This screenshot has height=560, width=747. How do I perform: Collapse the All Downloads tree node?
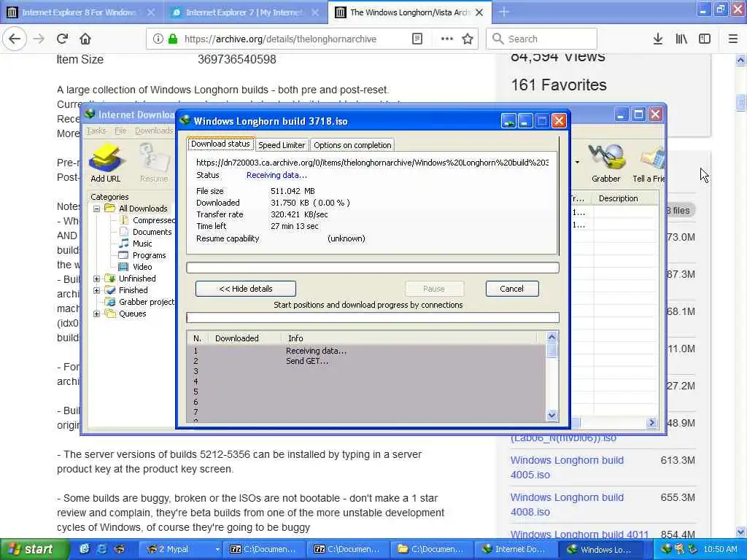(x=97, y=209)
